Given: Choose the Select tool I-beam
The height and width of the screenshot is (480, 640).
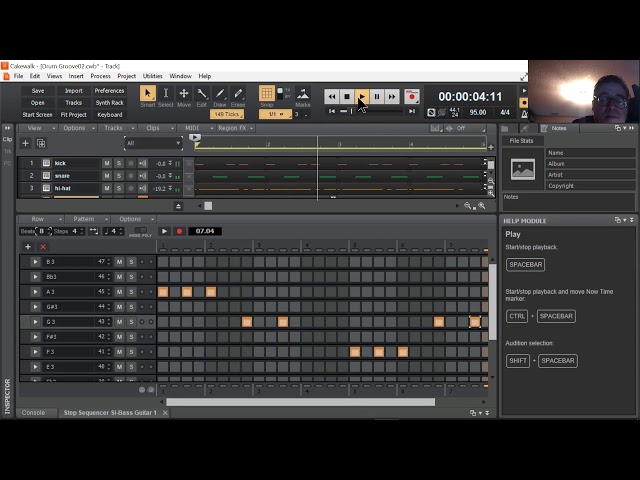Looking at the screenshot, I should [x=166, y=93].
